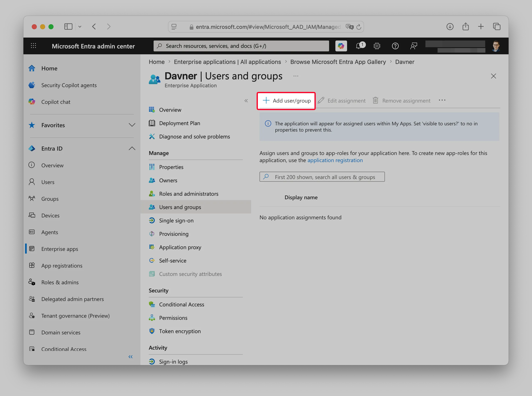Follow the application registration link
Image resolution: width=532 pixels, height=396 pixels.
point(335,160)
